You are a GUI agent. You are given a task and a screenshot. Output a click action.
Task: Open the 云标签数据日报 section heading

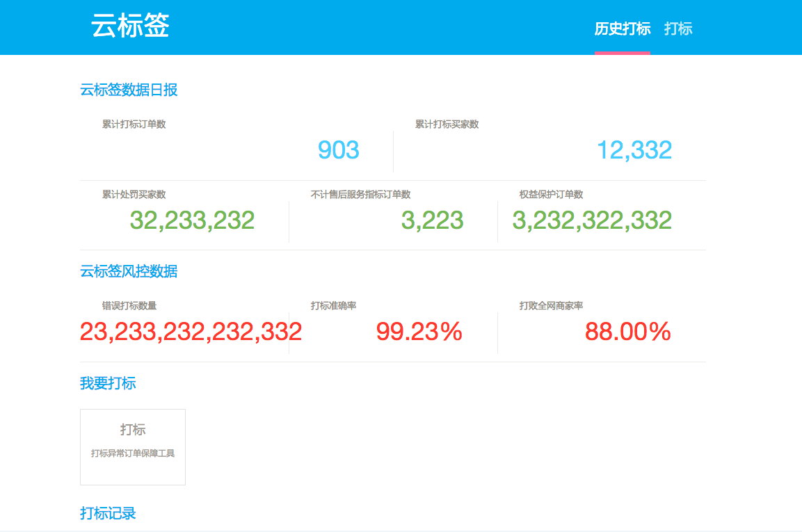click(x=128, y=90)
